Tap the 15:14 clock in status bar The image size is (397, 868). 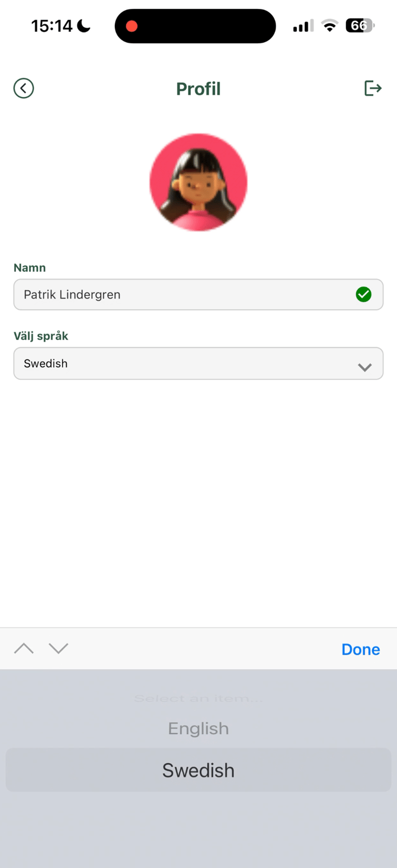(x=52, y=26)
